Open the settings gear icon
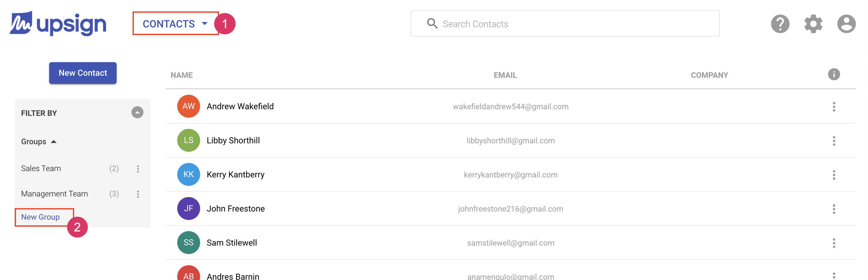The image size is (868, 280). click(x=813, y=24)
